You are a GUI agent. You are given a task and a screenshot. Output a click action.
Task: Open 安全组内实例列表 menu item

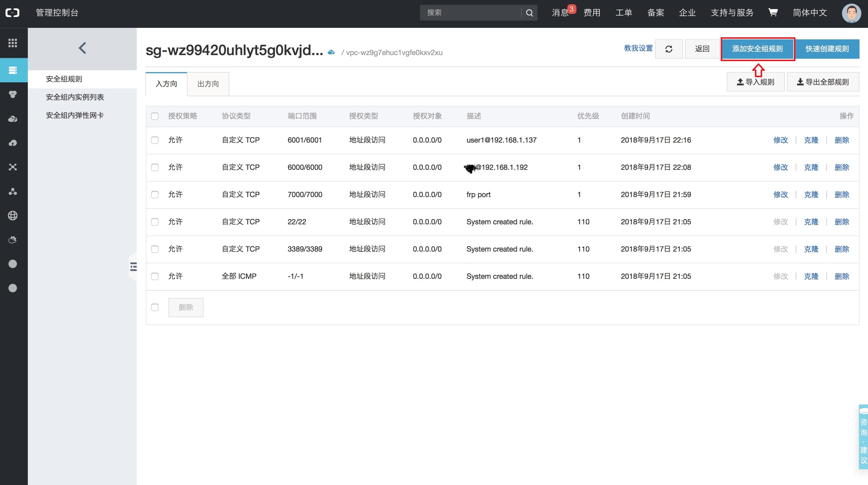75,97
